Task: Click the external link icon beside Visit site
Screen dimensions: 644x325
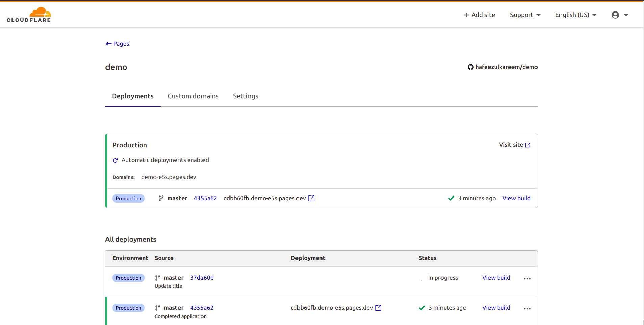Action: tap(528, 145)
